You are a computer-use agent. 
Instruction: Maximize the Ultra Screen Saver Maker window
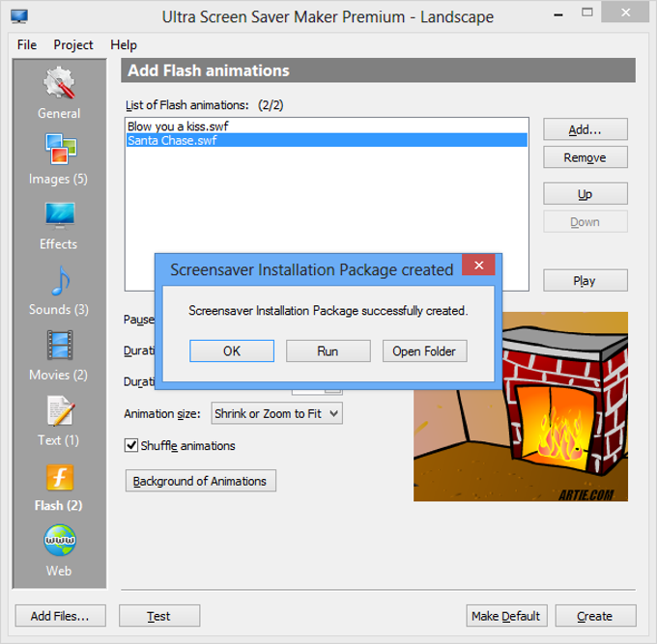click(587, 13)
